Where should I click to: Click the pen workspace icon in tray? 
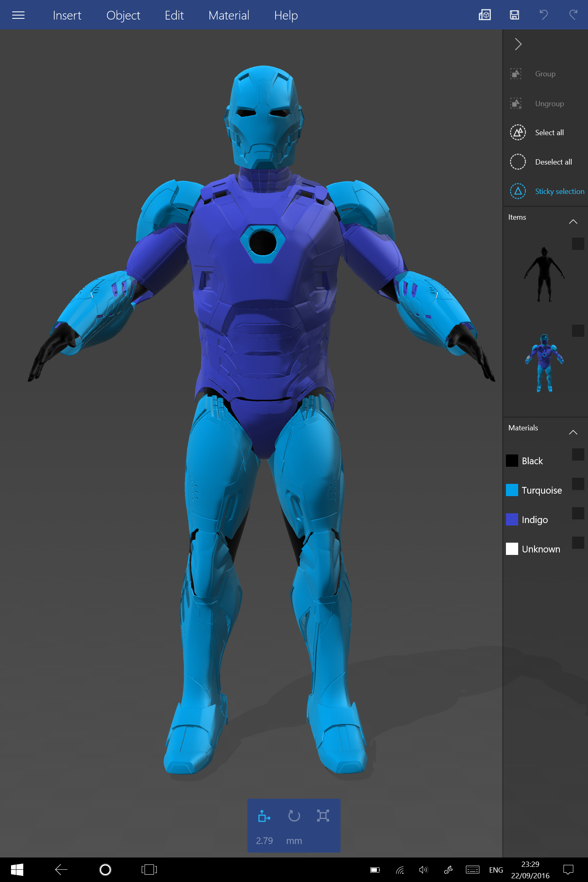(x=448, y=870)
